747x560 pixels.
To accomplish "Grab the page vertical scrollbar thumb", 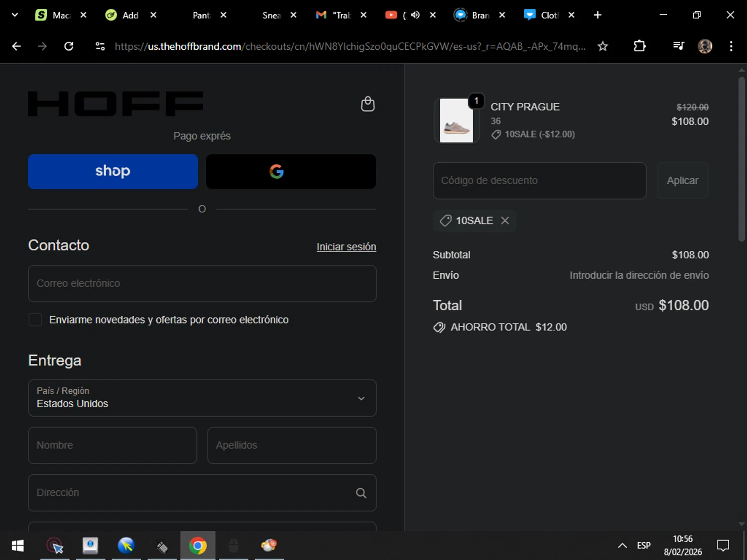I will (x=742, y=159).
